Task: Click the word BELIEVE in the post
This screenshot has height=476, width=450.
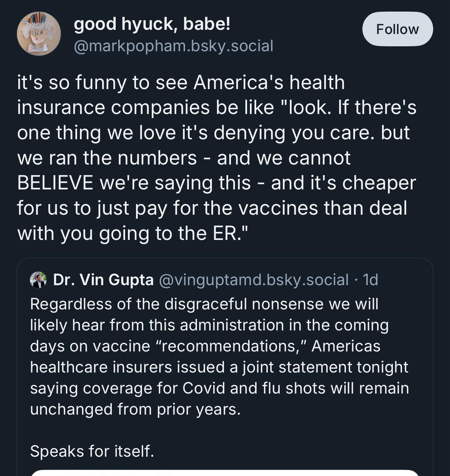Action: (55, 182)
